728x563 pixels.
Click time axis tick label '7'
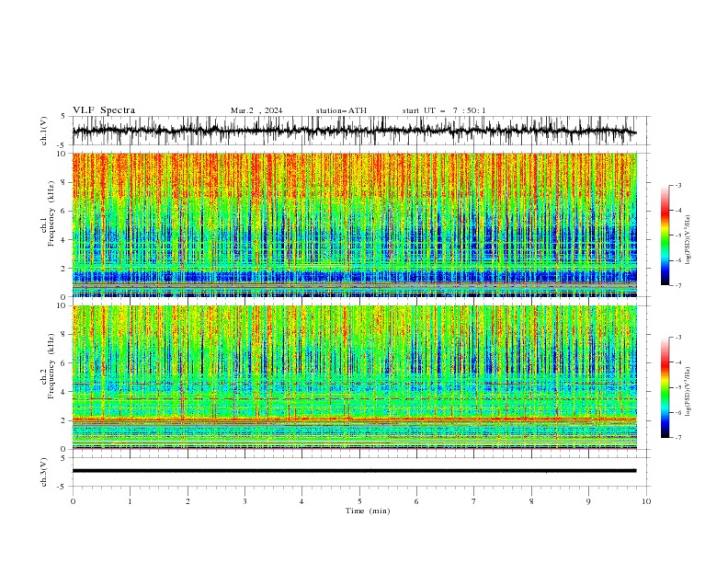474,501
